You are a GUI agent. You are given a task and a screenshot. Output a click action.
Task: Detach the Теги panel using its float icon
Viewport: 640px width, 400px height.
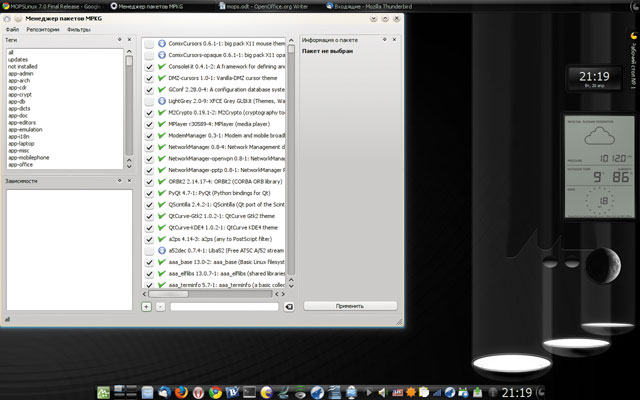(120, 40)
